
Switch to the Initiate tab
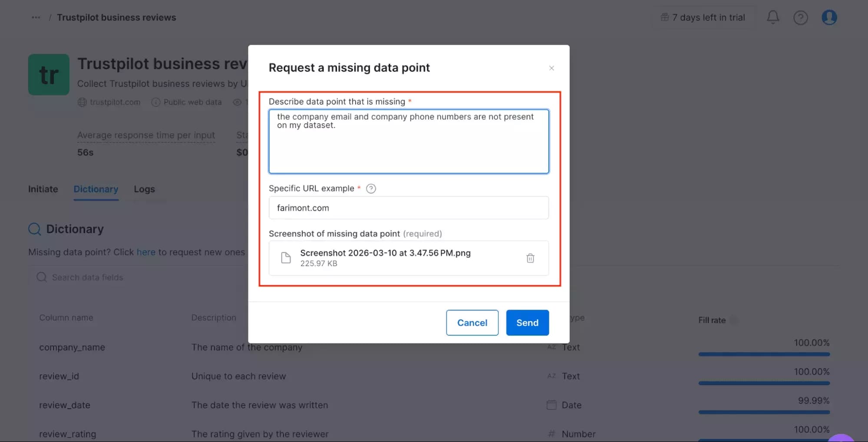pyautogui.click(x=43, y=189)
